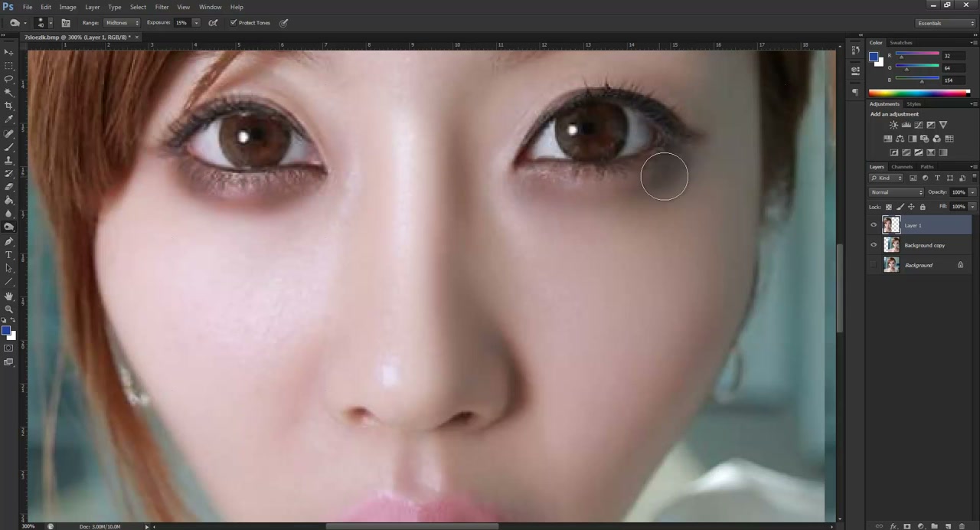Click the foreground color in Color panel
Viewport: 980px width, 530px height.
(874, 57)
